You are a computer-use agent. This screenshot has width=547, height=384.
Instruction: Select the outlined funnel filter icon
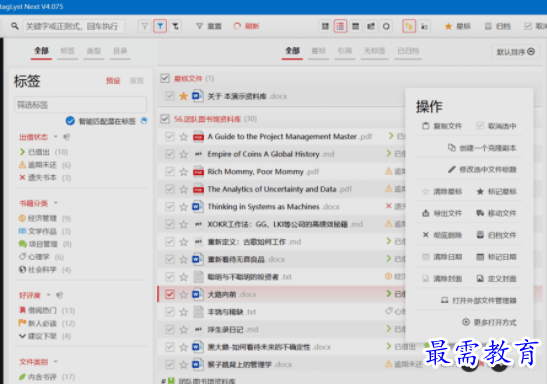144,26
